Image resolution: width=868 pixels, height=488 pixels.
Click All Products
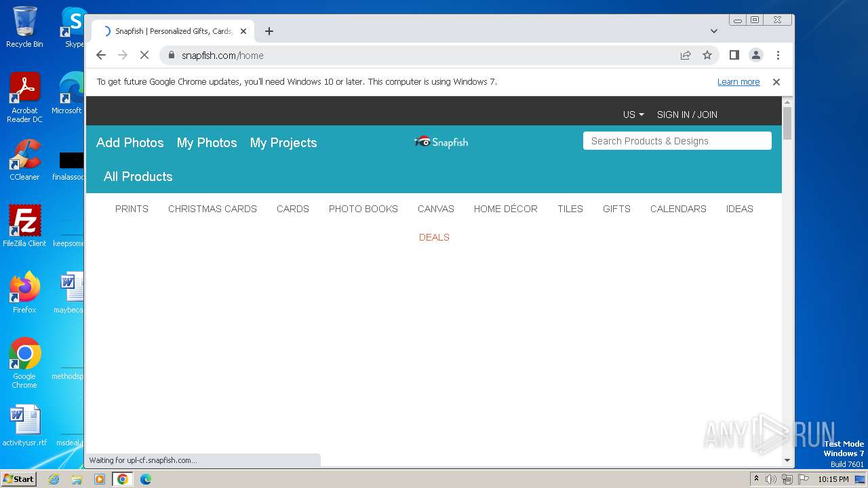(x=138, y=177)
